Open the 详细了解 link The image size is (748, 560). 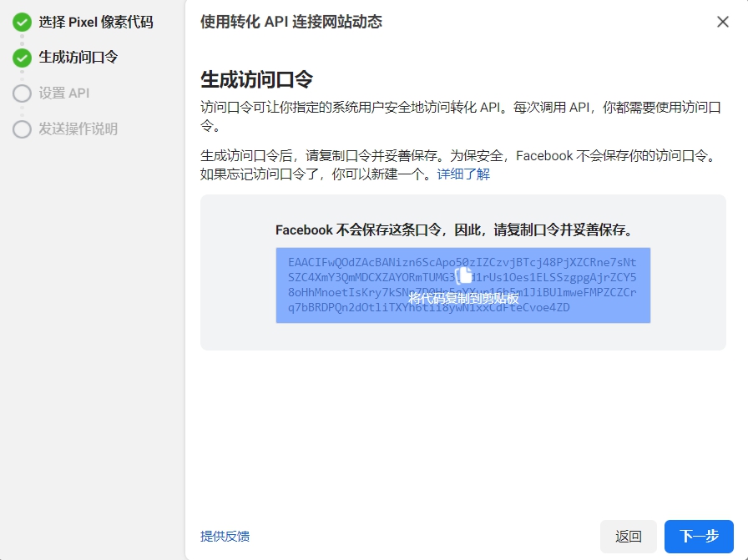[x=463, y=174]
